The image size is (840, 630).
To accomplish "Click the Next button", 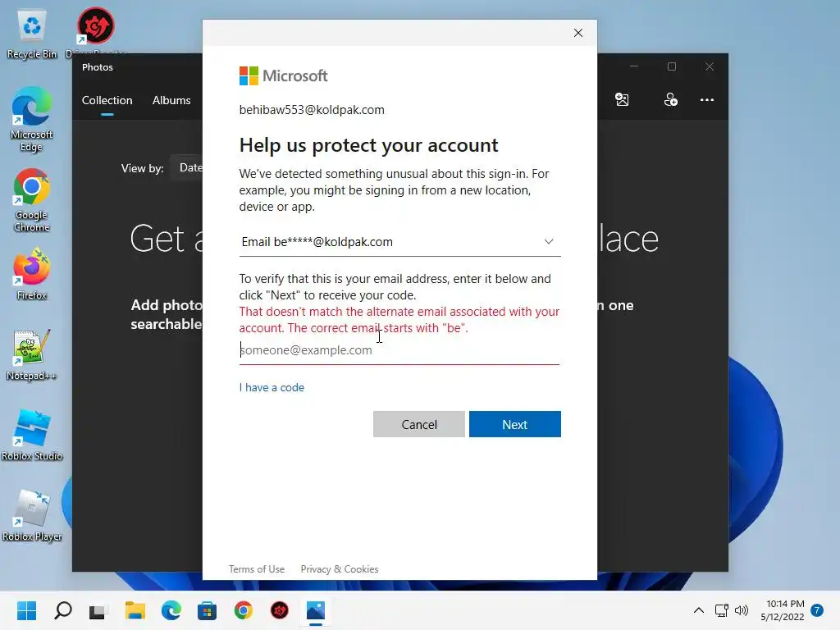I will (515, 424).
